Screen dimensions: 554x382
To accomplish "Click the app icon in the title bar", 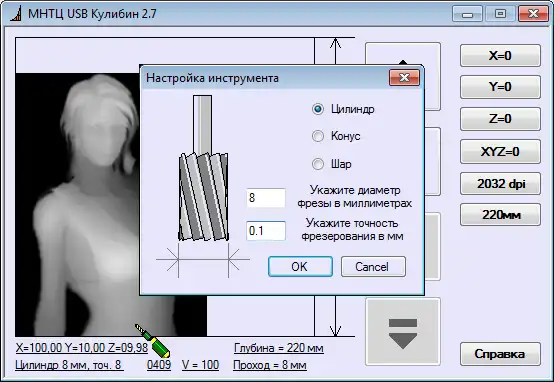I will 16,14.
